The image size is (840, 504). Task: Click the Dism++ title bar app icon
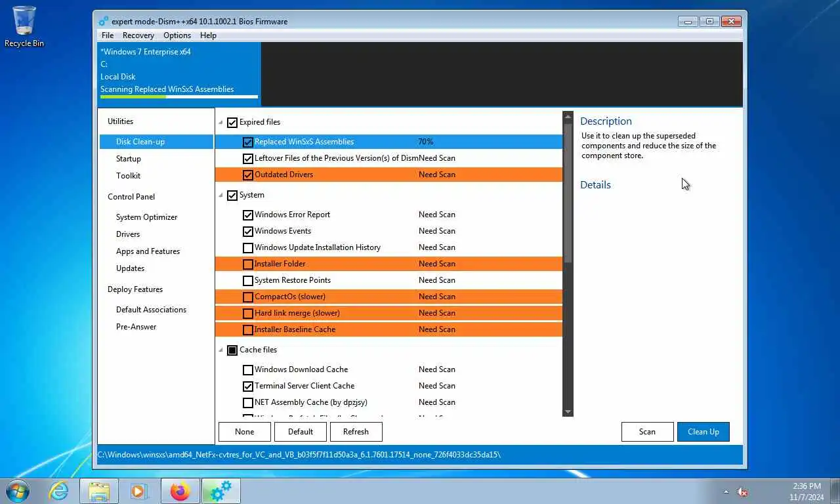click(104, 22)
